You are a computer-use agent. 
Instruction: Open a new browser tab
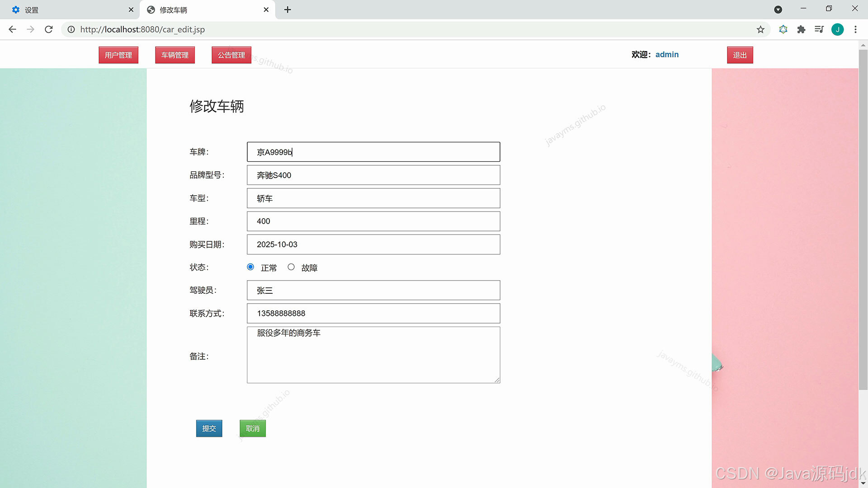(x=288, y=9)
